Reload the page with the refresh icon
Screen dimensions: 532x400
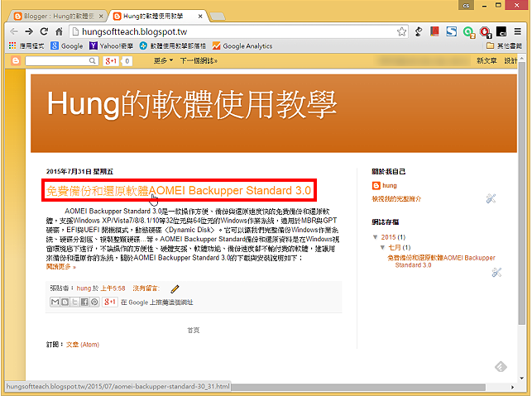tap(44, 32)
